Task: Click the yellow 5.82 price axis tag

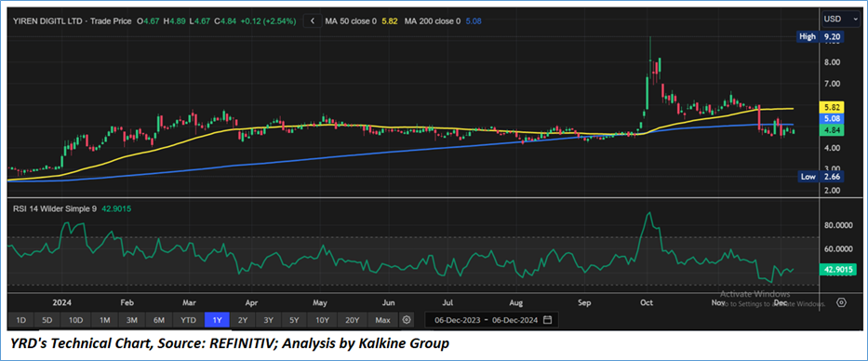Action: point(831,108)
